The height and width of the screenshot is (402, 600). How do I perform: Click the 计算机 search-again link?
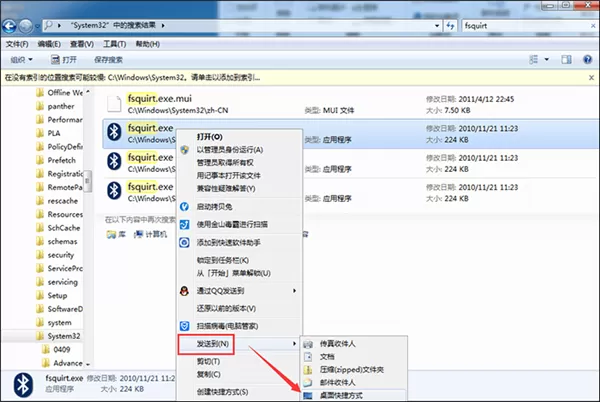point(150,234)
